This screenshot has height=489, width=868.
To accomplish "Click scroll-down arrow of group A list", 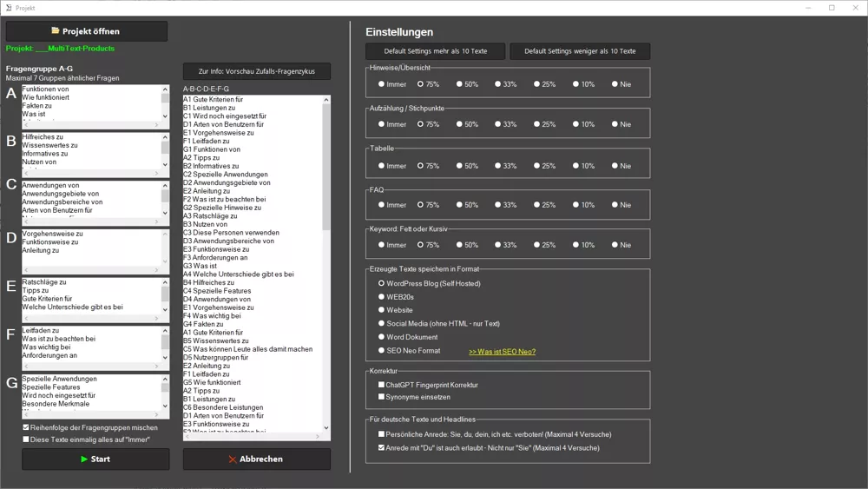I will [165, 116].
